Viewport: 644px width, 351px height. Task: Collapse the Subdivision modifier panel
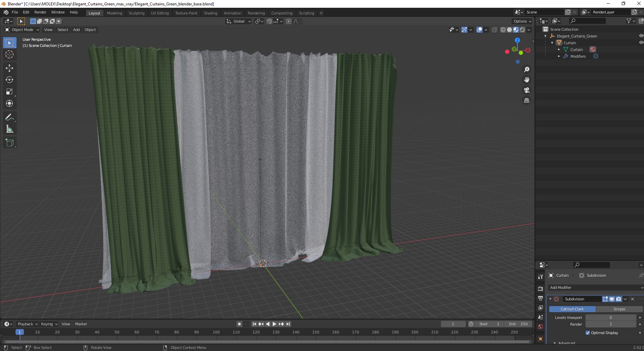(x=550, y=299)
